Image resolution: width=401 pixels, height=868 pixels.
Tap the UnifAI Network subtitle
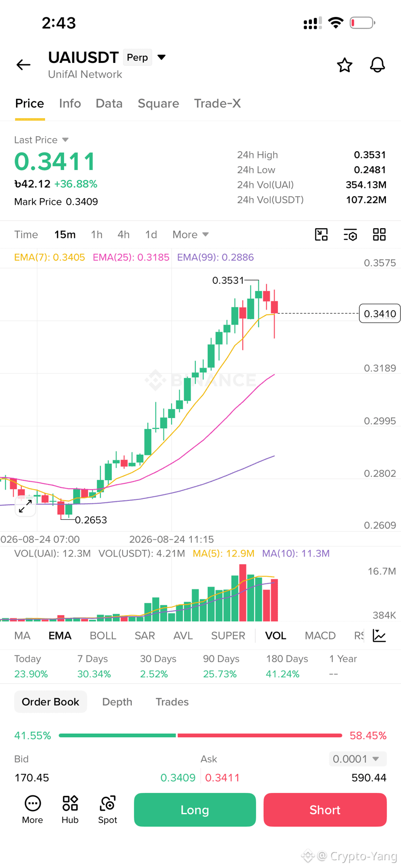point(85,75)
